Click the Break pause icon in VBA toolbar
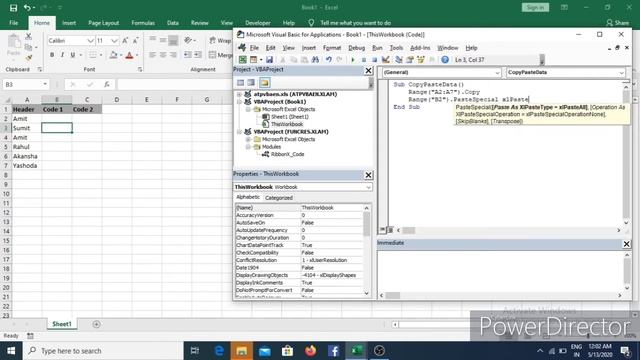640x360 pixels. (x=364, y=60)
